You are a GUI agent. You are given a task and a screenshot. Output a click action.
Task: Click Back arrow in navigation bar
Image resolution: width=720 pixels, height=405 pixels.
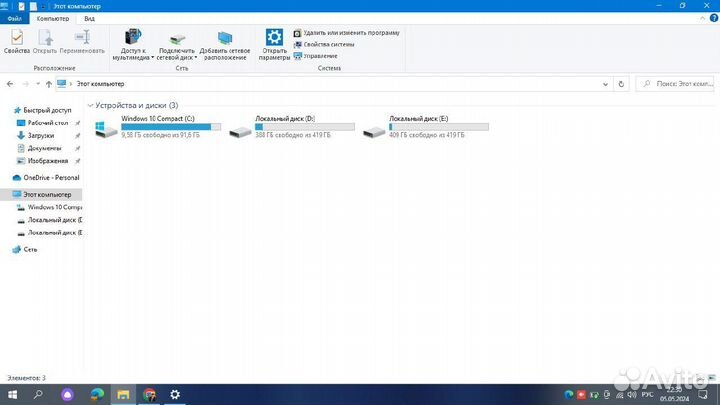pyautogui.click(x=10, y=84)
